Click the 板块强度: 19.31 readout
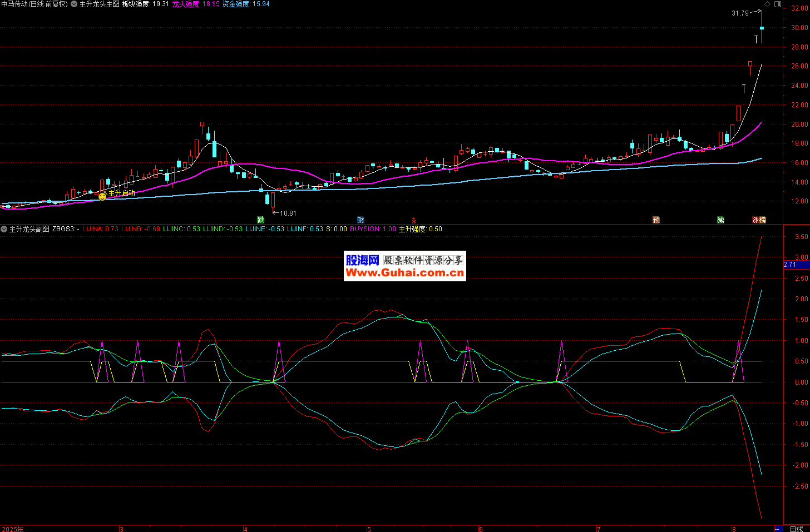 pos(145,4)
